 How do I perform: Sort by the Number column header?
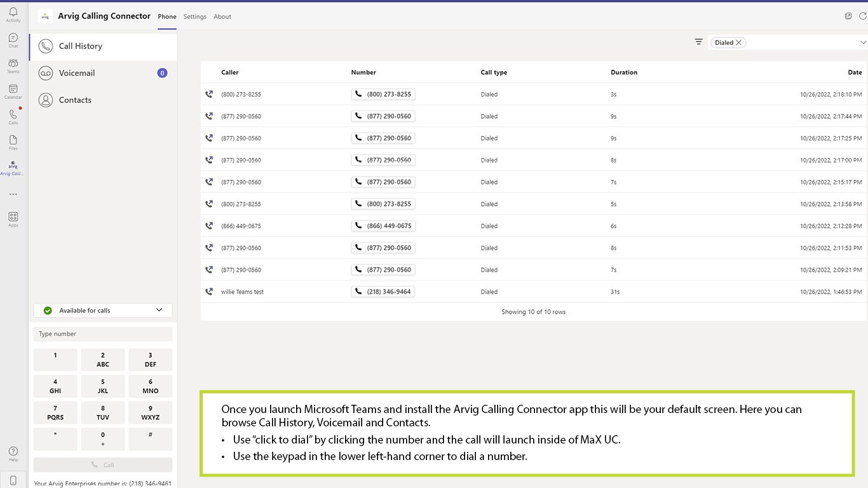(x=363, y=72)
